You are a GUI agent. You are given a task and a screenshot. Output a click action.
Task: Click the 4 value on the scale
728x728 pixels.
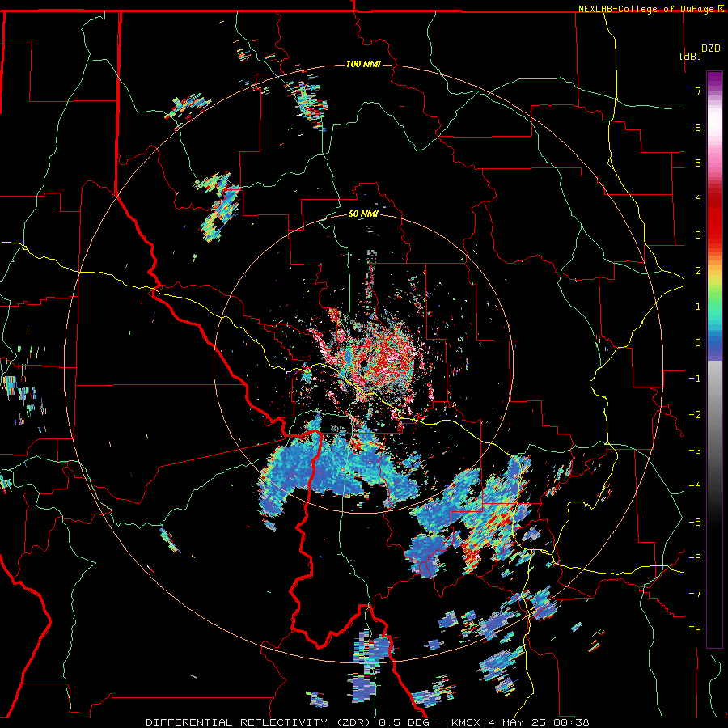click(698, 199)
